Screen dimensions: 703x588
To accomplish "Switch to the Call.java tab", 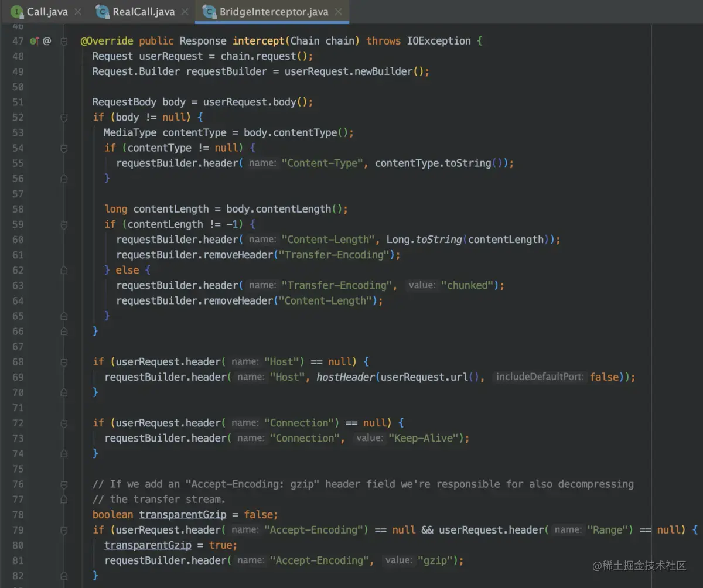I will [x=47, y=11].
